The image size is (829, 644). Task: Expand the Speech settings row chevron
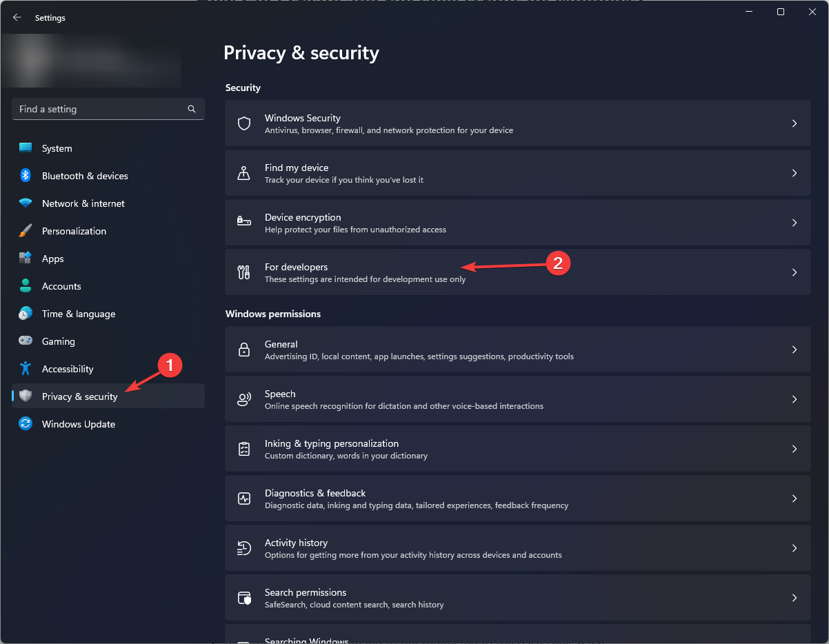[x=795, y=399]
